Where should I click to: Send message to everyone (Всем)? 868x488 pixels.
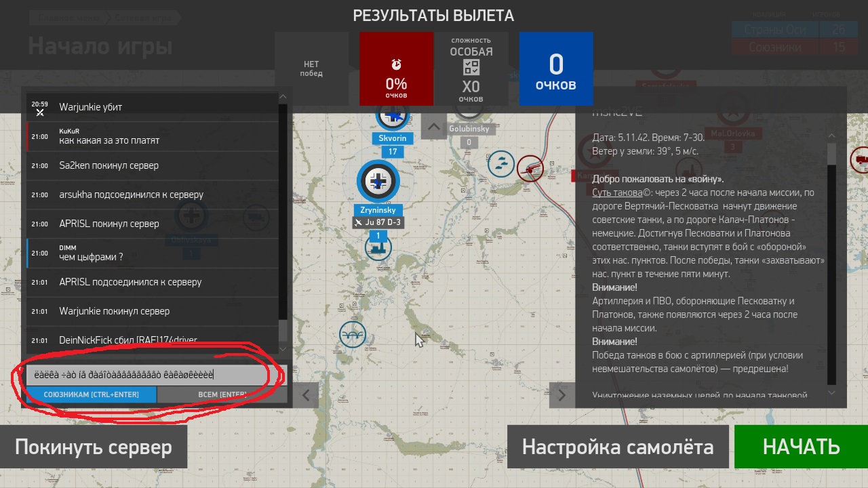click(x=222, y=394)
